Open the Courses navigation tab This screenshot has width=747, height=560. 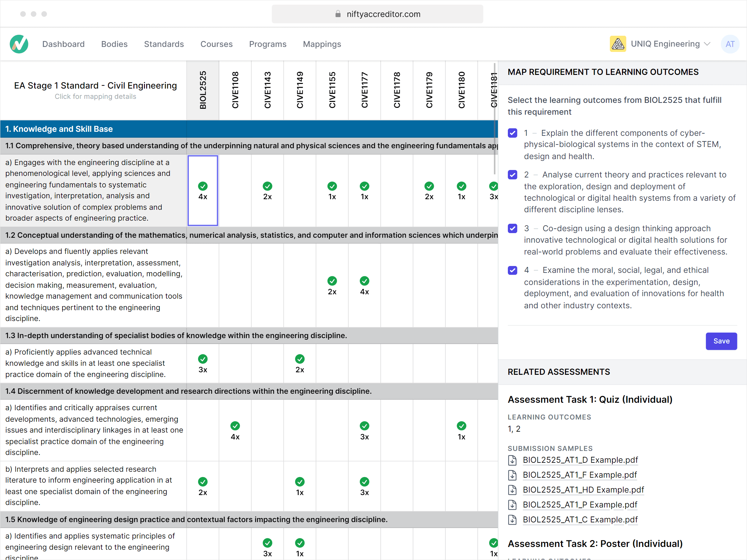pos(216,44)
